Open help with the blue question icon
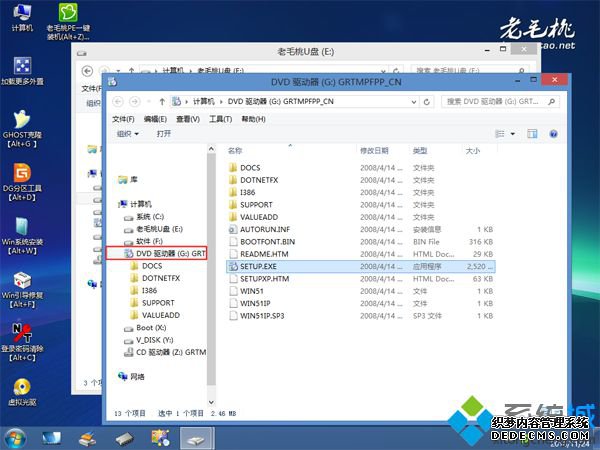 (x=553, y=134)
